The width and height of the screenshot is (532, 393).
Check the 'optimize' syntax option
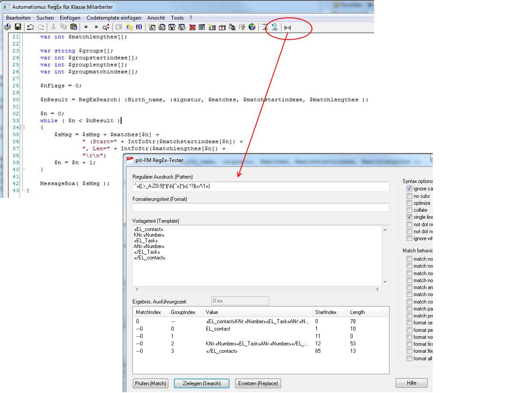click(x=409, y=203)
